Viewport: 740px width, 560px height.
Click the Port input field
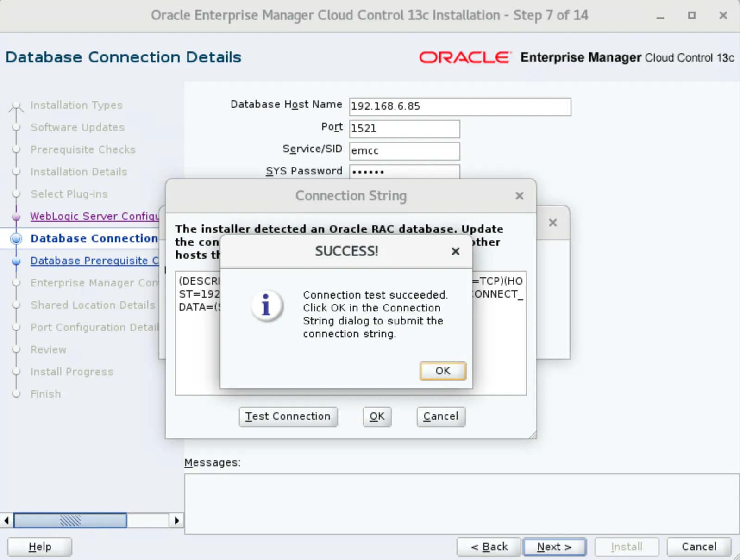(404, 129)
